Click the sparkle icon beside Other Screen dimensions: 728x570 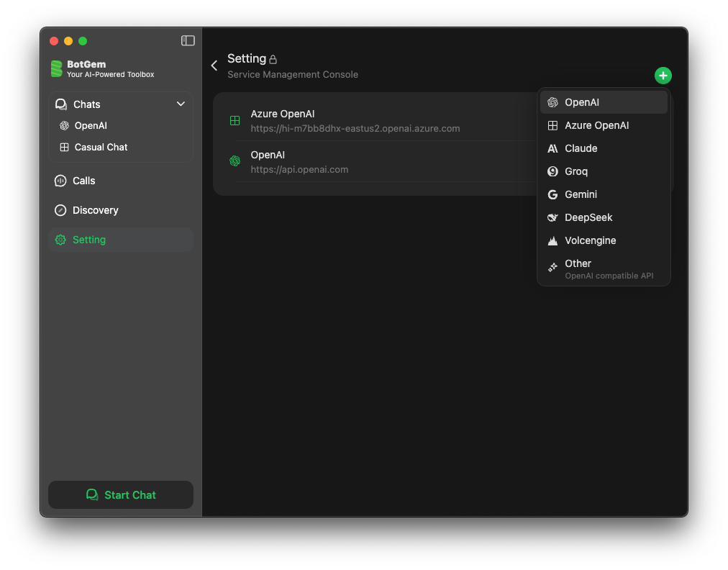tap(552, 267)
